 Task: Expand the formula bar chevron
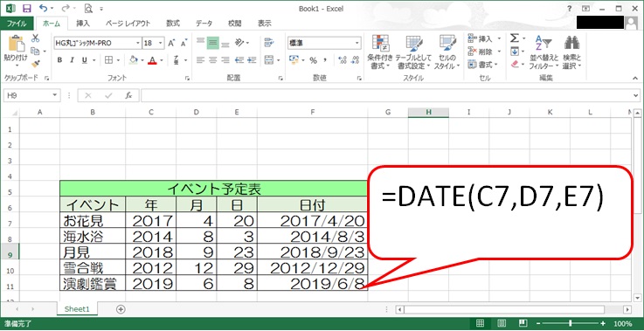point(636,95)
